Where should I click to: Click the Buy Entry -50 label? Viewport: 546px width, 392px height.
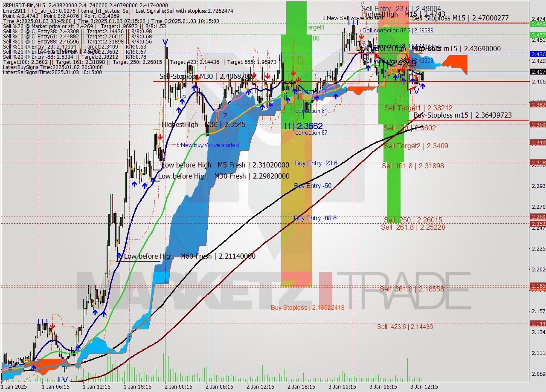click(313, 186)
